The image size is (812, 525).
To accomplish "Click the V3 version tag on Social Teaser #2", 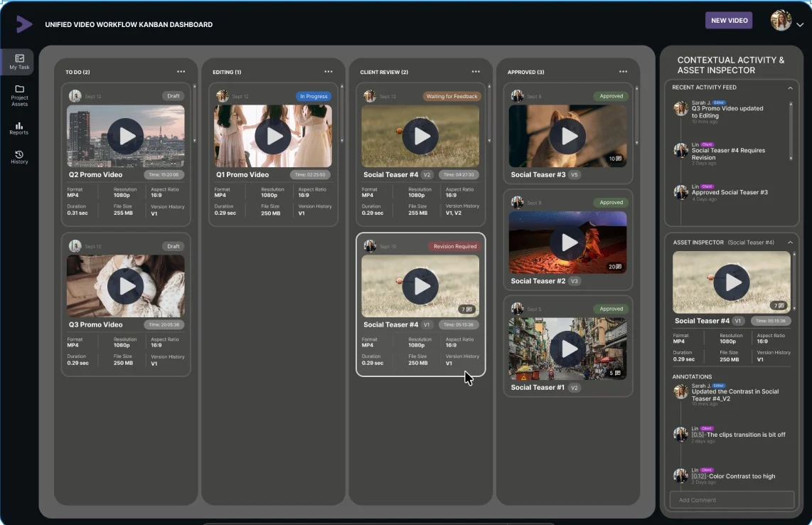I will point(574,281).
